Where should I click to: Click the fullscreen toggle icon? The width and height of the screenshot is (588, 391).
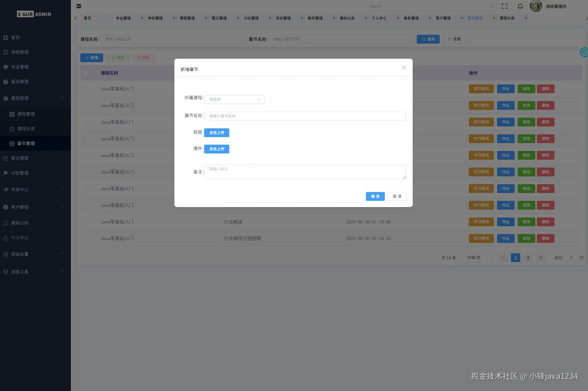pos(505,6)
